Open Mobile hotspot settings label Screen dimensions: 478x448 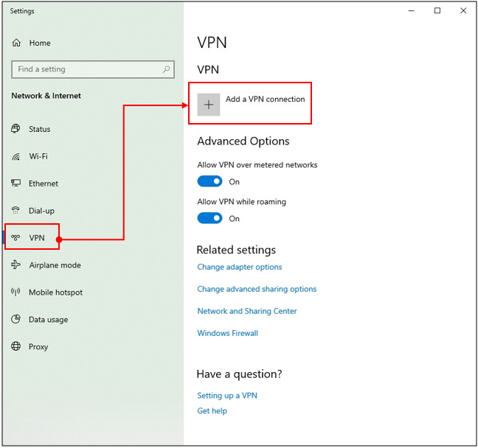56,293
